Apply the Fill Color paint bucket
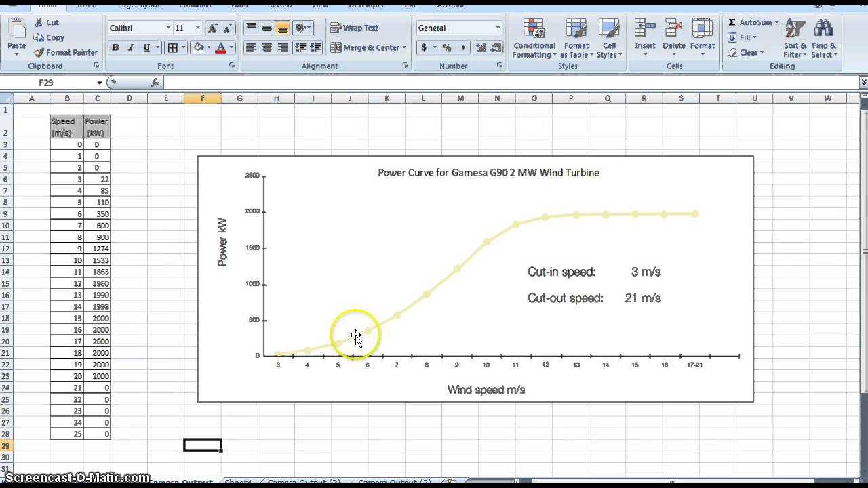The image size is (868, 488). [199, 47]
